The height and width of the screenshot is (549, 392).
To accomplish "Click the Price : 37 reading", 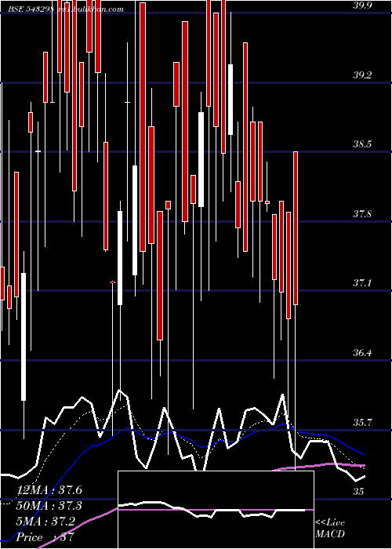I will click(45, 537).
